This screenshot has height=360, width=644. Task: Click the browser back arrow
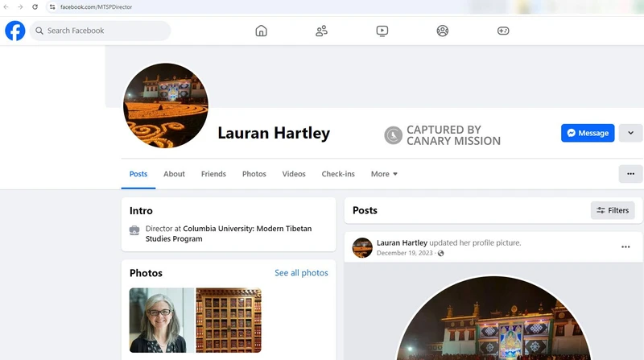[x=6, y=6]
